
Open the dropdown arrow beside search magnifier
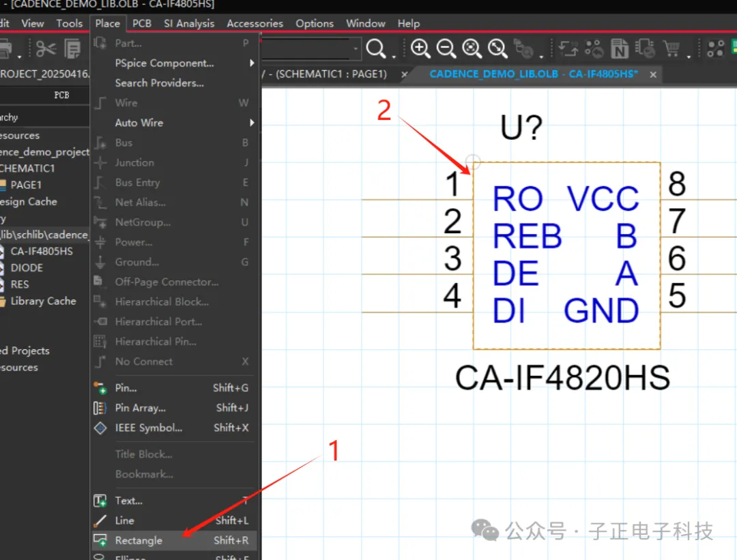coord(394,56)
